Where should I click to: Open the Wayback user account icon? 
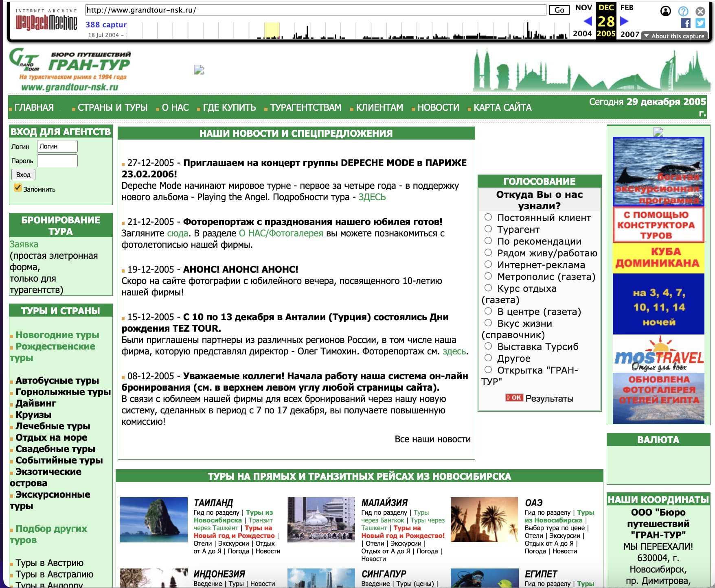[x=665, y=11]
